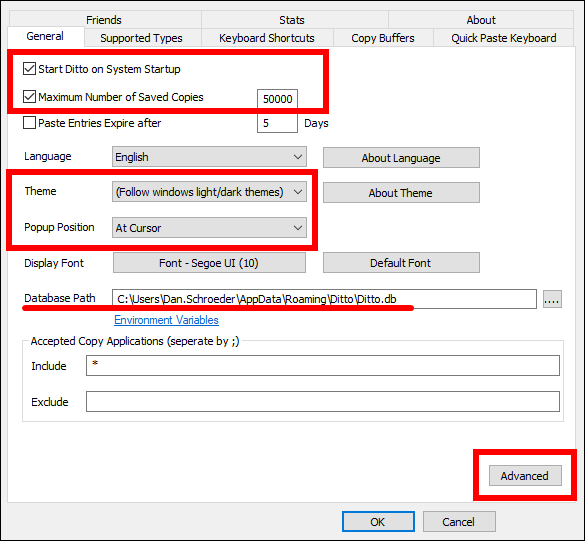Click the Database Path text field
Viewport: 585px width, 541px height.
[x=324, y=299]
